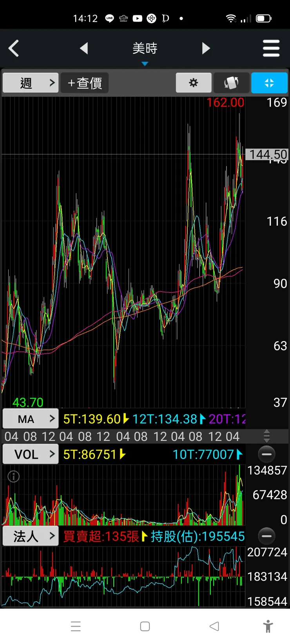Switch to next stock with right triangle
Viewport: 290px width, 644px height.
206,49
